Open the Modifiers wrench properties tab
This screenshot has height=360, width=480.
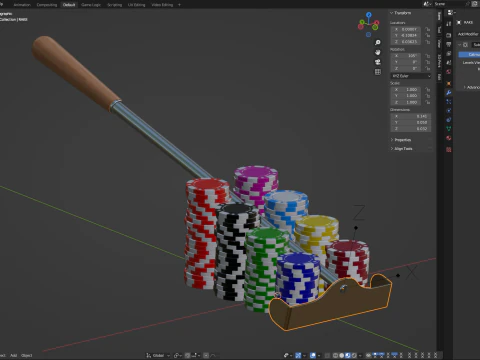point(449,92)
